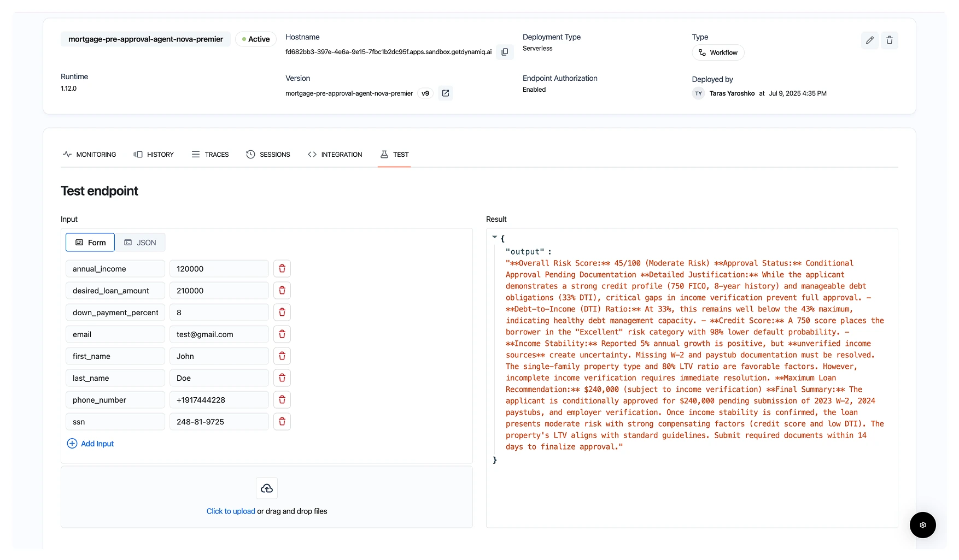The width and height of the screenshot is (959, 560).
Task: Click the email key field
Action: tap(115, 334)
